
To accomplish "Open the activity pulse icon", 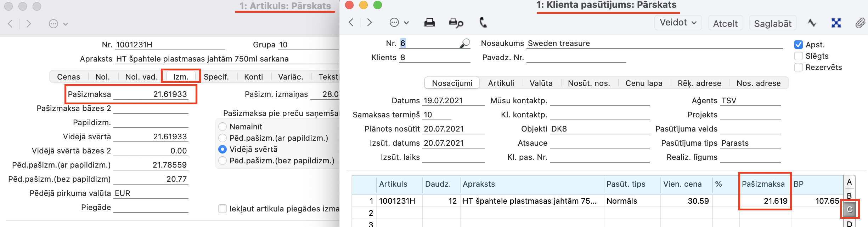I will pos(812,23).
